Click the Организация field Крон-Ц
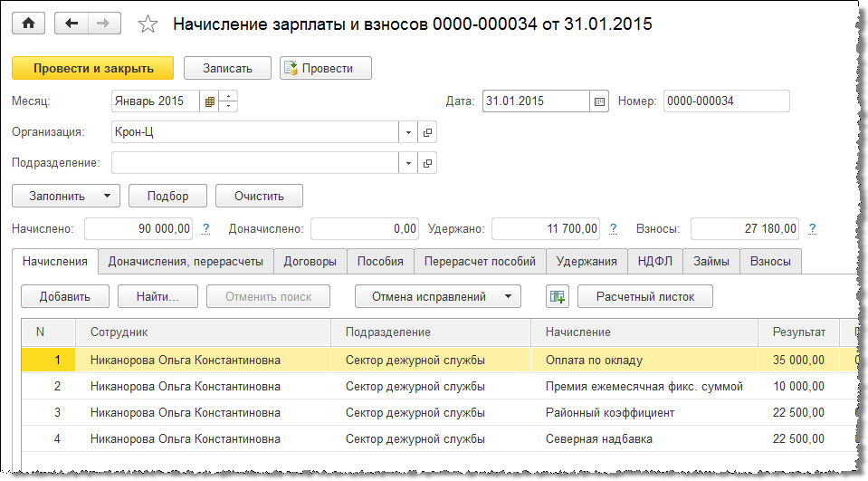This screenshot has width=868, height=481. (254, 132)
